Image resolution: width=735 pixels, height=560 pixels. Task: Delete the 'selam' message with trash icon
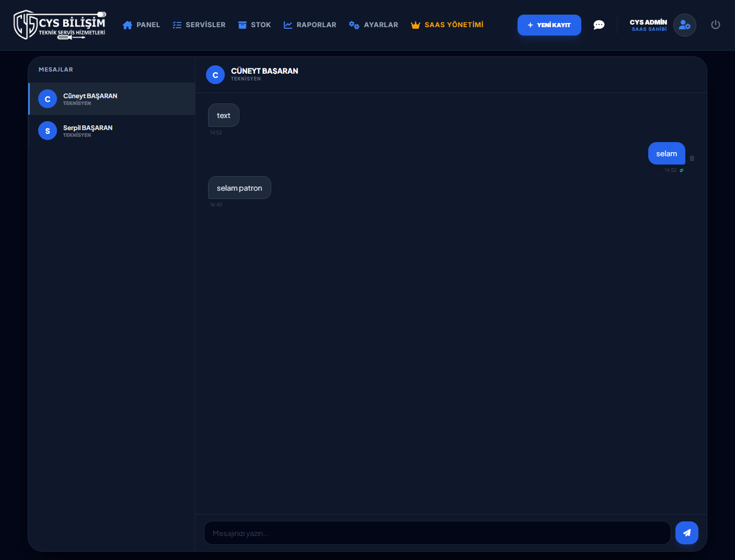click(692, 158)
